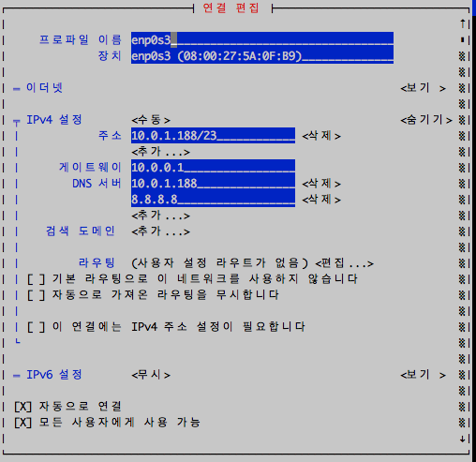Edit DNS server field 10.0.1.188
This screenshot has width=476, height=462.
(x=213, y=184)
